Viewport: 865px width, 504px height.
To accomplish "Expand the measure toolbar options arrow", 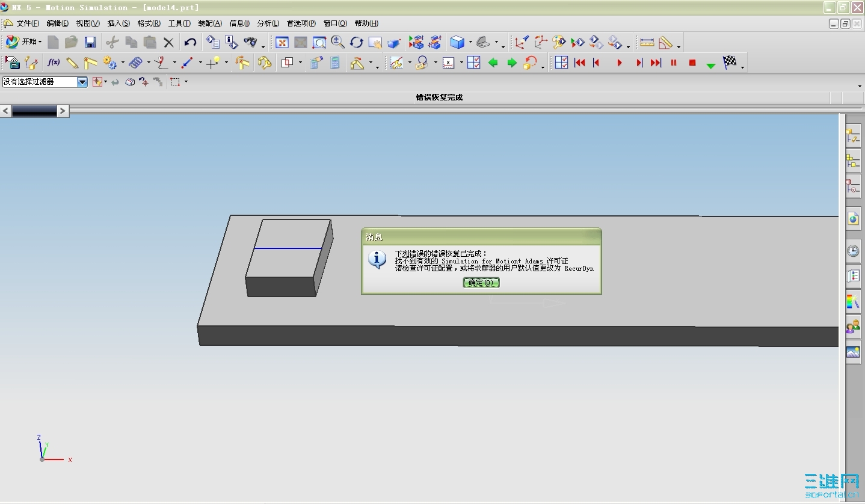I will [x=679, y=46].
